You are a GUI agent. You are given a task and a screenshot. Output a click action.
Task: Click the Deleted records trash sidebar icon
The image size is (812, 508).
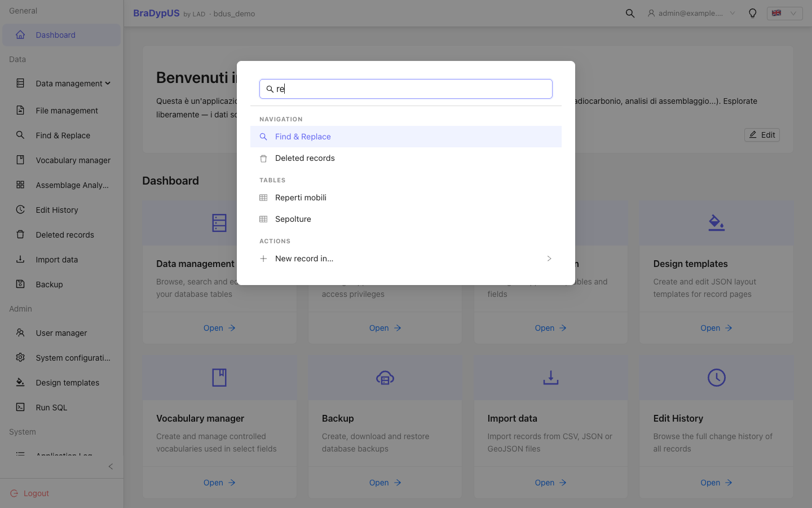coord(20,235)
